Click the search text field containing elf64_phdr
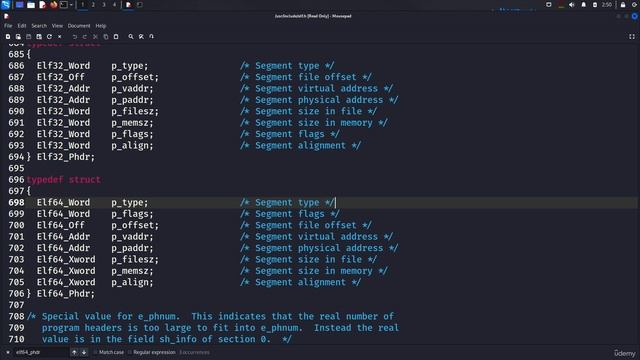Image resolution: width=640 pixels, height=360 pixels. tap(41, 352)
